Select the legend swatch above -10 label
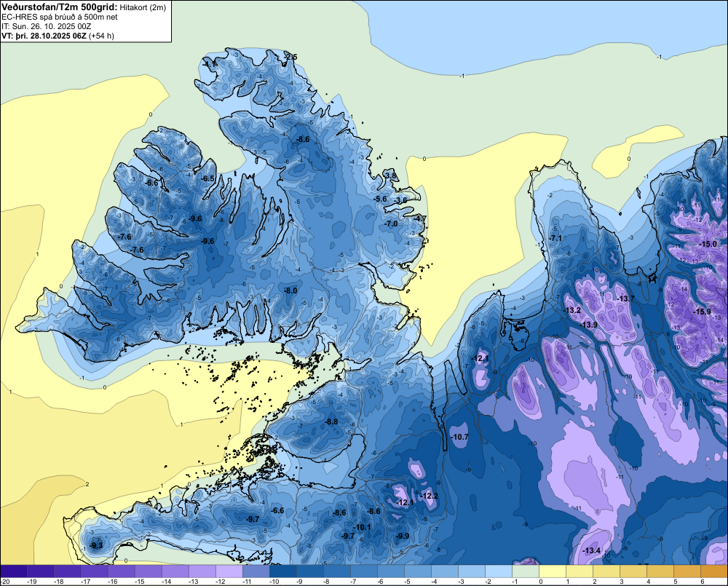The width and height of the screenshot is (728, 586). pyautogui.click(x=282, y=571)
